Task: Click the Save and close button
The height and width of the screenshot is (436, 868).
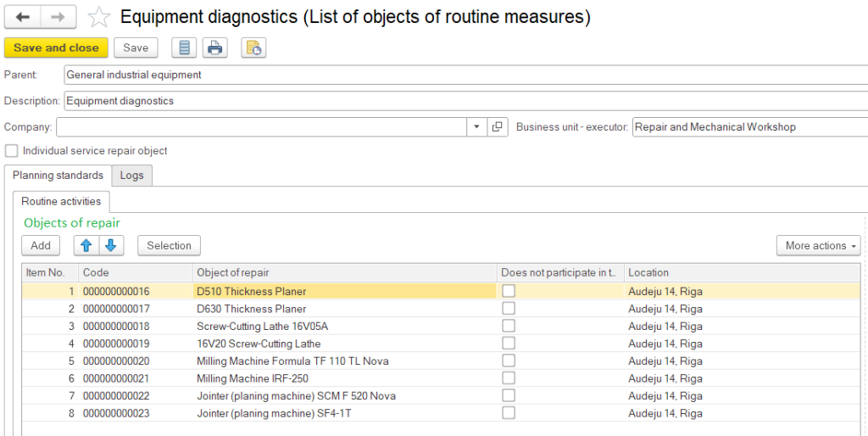Action: 56,48
